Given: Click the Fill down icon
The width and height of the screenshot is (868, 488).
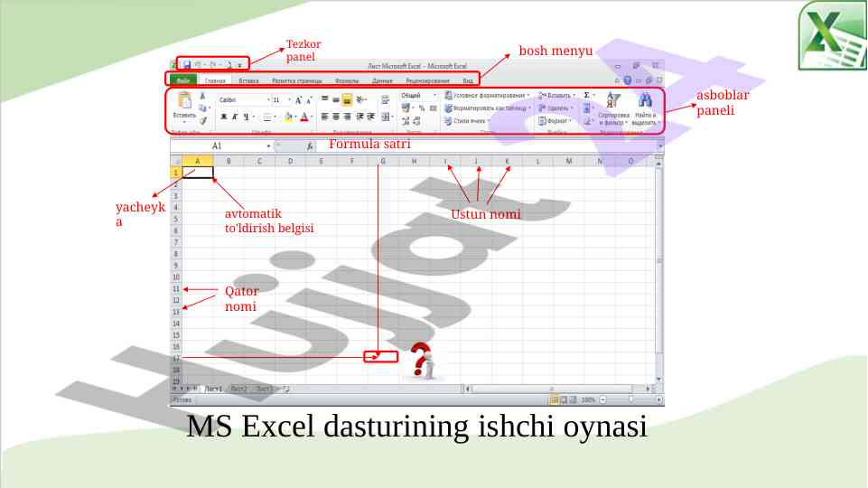Looking at the screenshot, I should click(587, 108).
